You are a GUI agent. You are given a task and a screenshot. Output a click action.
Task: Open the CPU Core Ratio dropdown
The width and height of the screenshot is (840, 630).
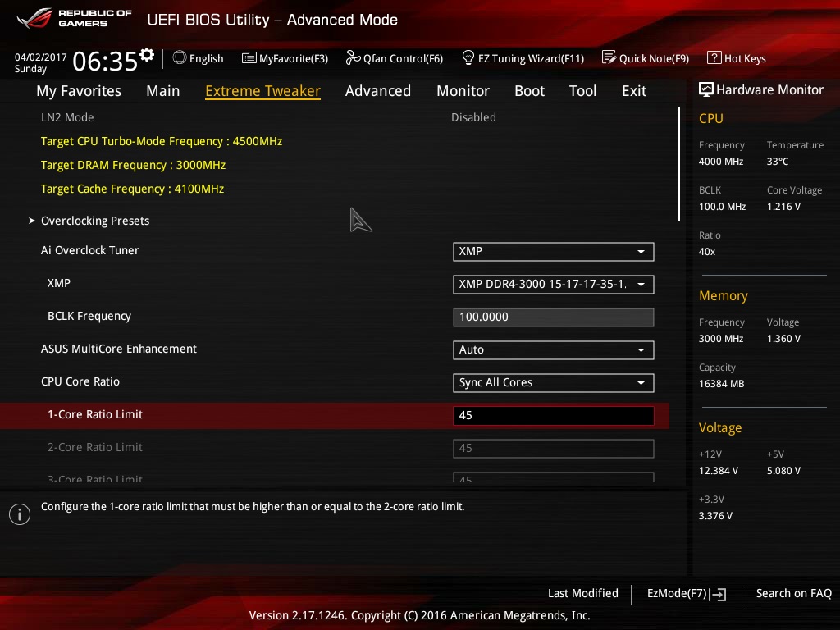(x=554, y=382)
